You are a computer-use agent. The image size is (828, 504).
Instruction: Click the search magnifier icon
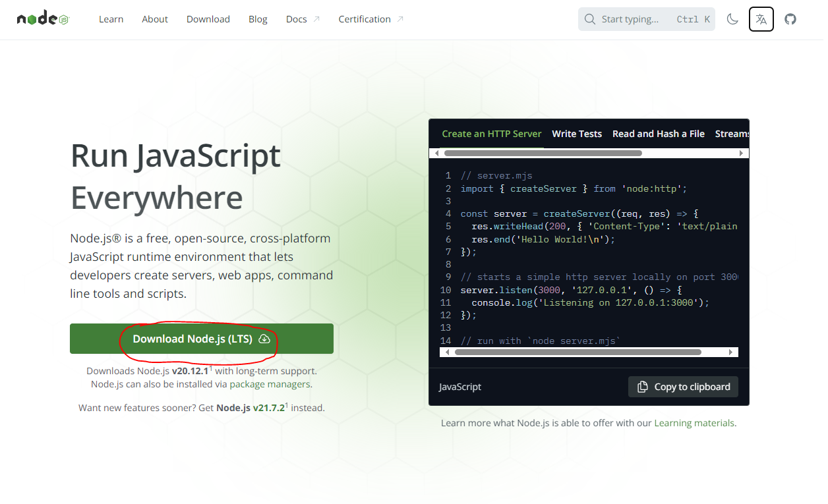pos(590,19)
